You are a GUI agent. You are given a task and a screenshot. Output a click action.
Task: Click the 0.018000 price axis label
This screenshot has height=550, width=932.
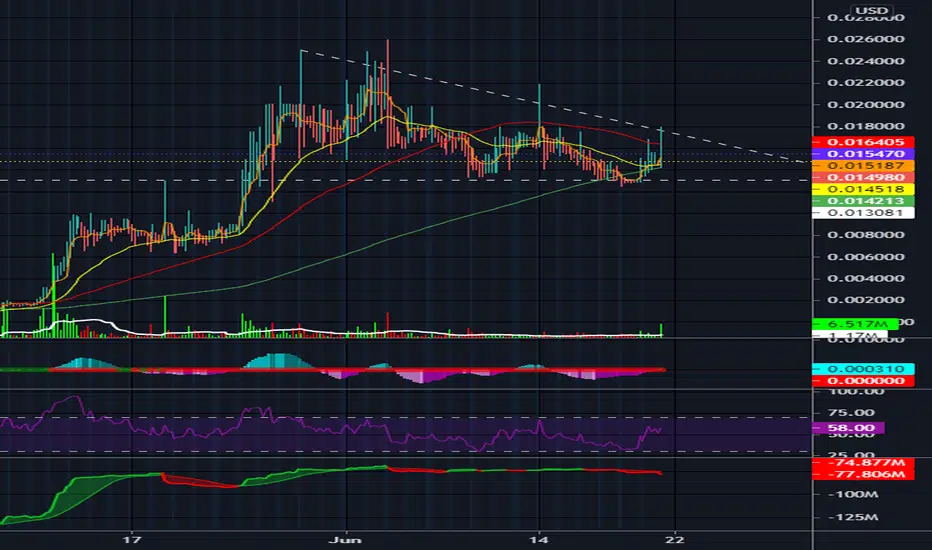click(866, 126)
